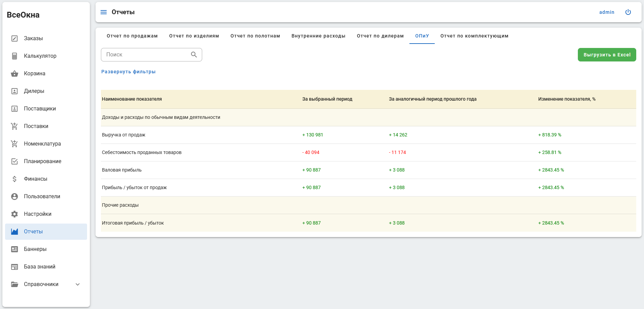The height and width of the screenshot is (309, 644).
Task: Expand filters via Развернуть фильтры
Action: [128, 72]
